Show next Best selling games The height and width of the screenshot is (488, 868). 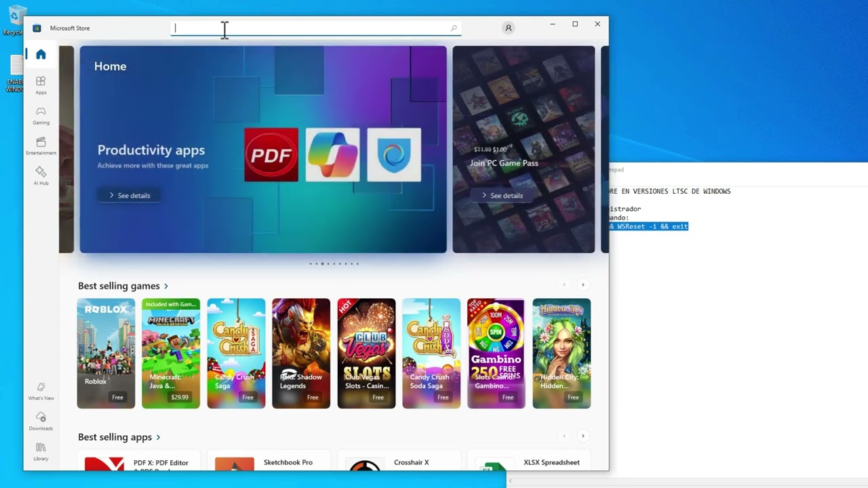coord(583,285)
